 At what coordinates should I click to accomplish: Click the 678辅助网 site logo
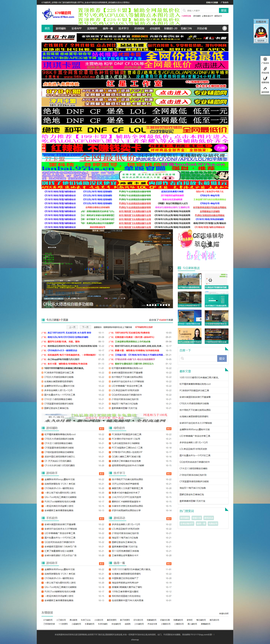click(58, 15)
